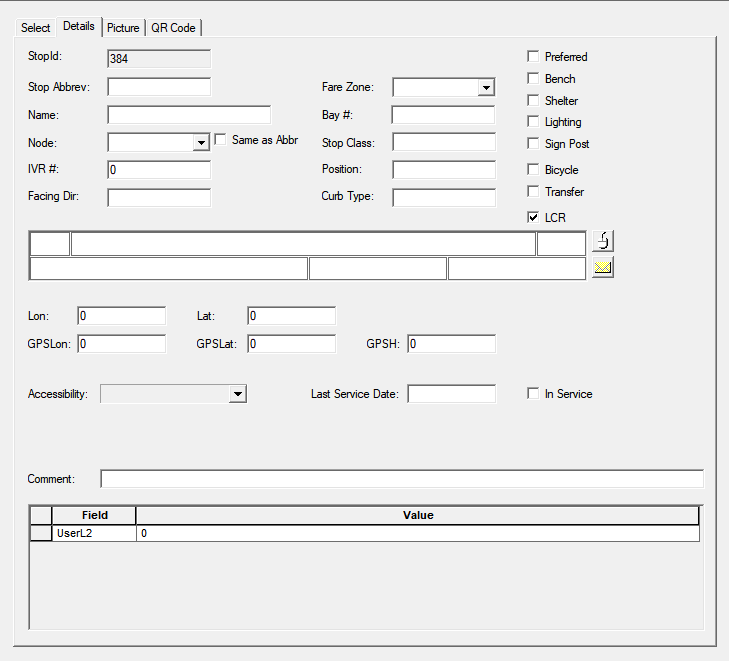Click into the Comment text box
This screenshot has width=729, height=661.
pyautogui.click(x=402, y=479)
